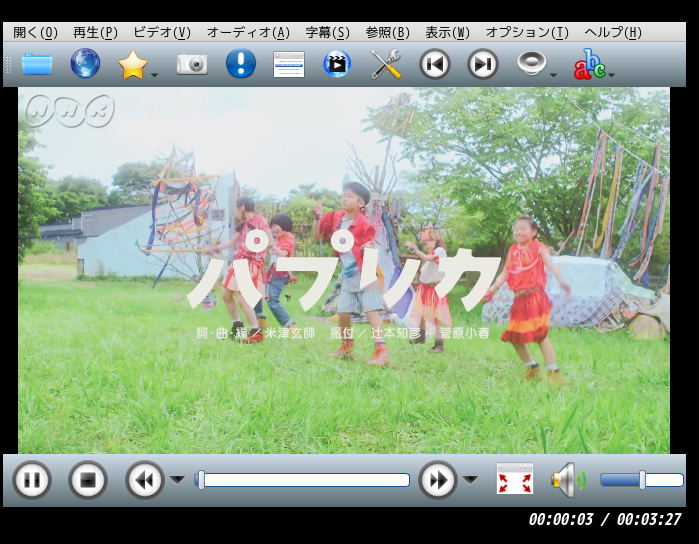Click the toolbar drag handle grip

coord(8,65)
